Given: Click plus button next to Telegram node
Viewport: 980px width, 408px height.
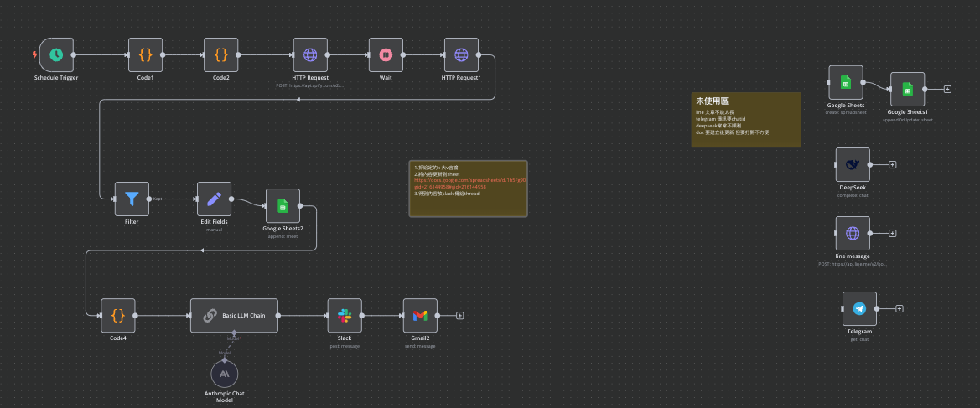Looking at the screenshot, I should [x=900, y=308].
